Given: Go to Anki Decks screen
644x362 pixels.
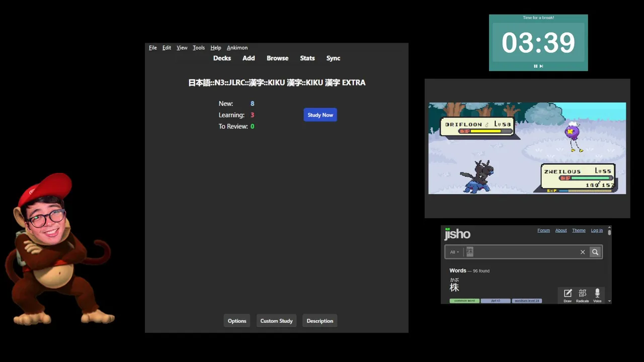Looking at the screenshot, I should click(222, 58).
